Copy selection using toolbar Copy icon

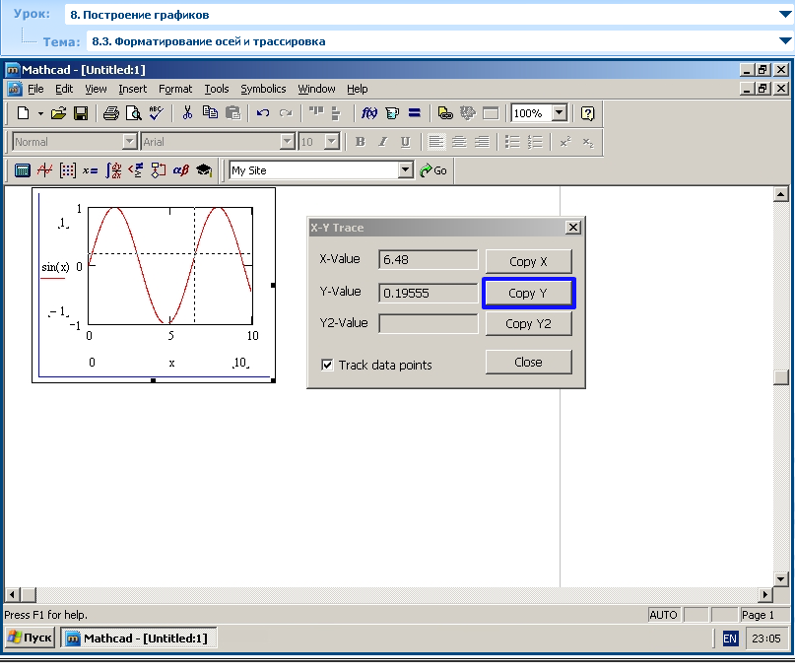point(210,113)
